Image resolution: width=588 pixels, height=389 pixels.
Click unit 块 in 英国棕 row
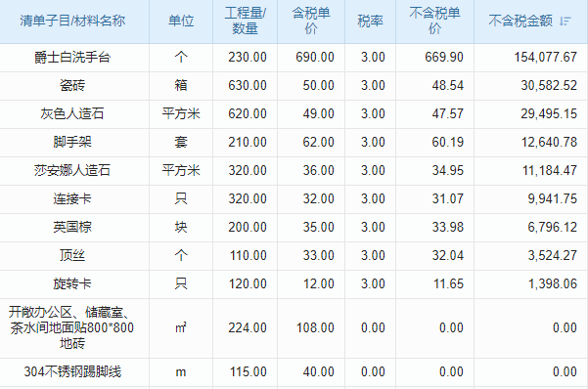[181, 227]
